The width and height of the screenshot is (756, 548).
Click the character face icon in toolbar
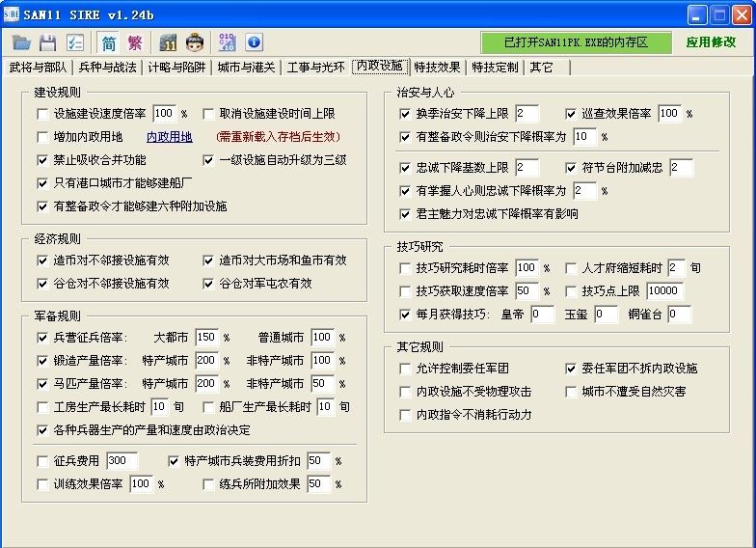[195, 42]
